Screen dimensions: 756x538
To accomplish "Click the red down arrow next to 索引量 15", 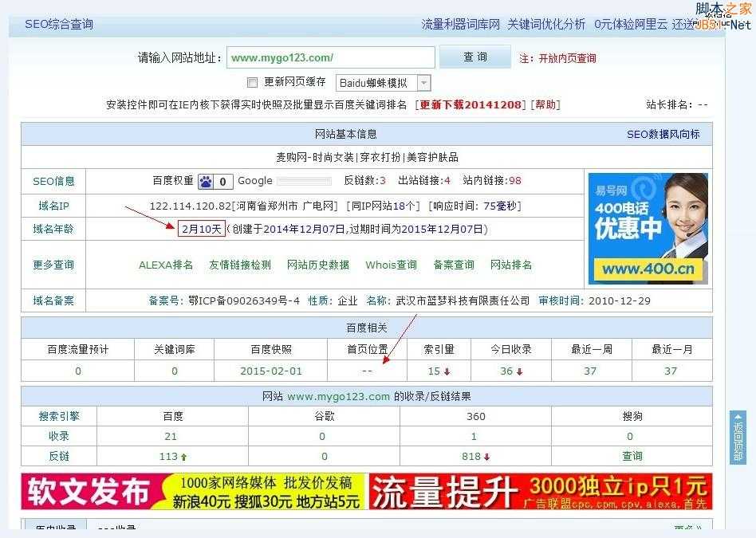I will point(447,371).
